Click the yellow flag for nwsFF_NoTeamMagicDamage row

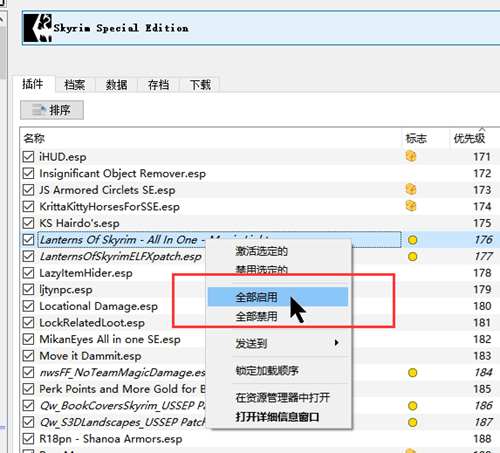click(412, 372)
